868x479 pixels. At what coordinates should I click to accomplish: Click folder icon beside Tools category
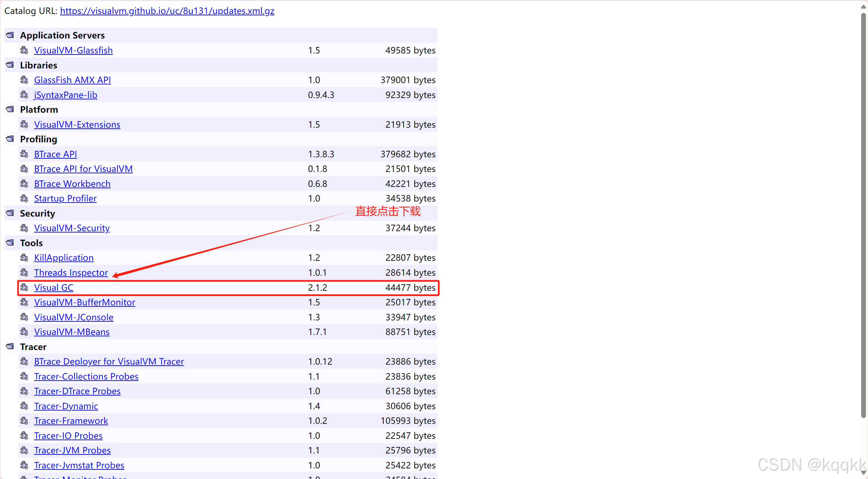pyautogui.click(x=10, y=243)
